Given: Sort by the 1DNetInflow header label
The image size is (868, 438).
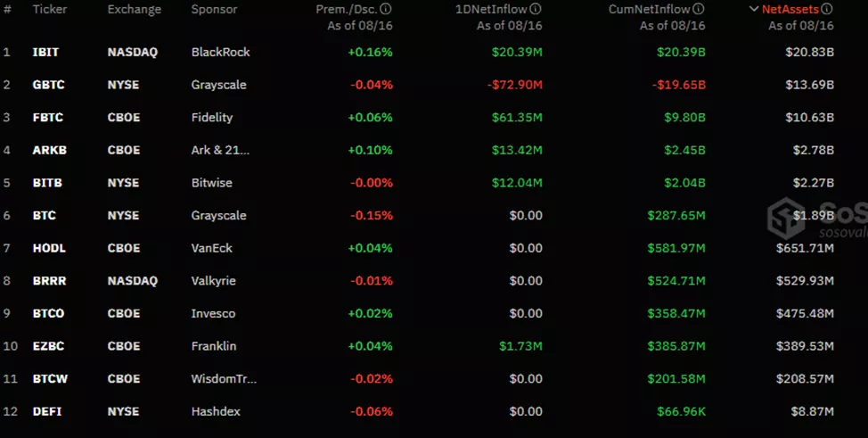Looking at the screenshot, I should (489, 9).
